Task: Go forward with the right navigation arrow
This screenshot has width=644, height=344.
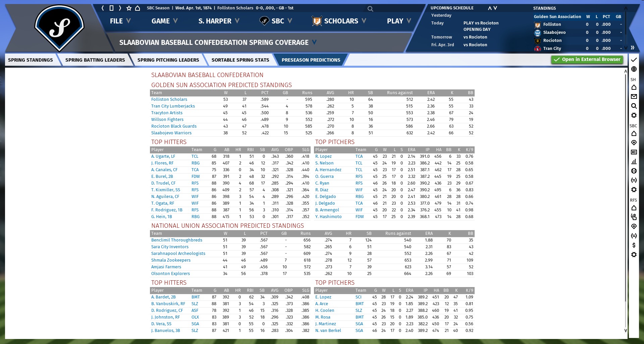Action: (x=120, y=8)
